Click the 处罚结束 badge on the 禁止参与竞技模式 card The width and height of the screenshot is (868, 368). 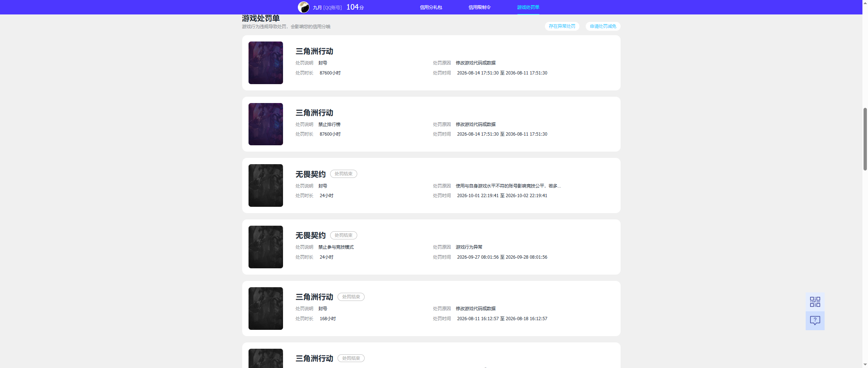[343, 235]
